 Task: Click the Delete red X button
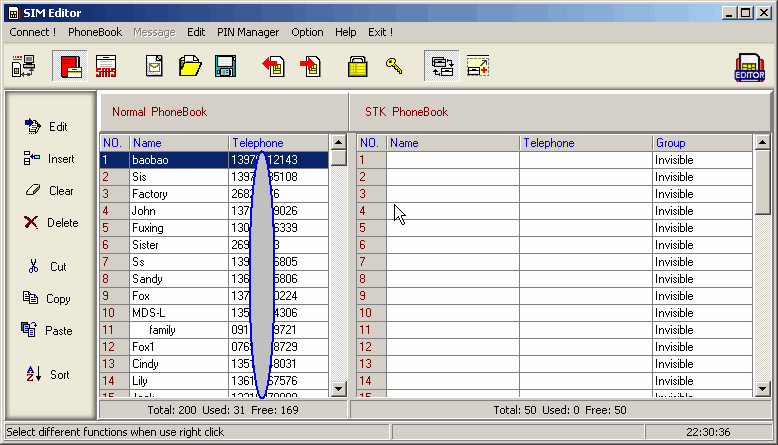pyautogui.click(x=51, y=222)
